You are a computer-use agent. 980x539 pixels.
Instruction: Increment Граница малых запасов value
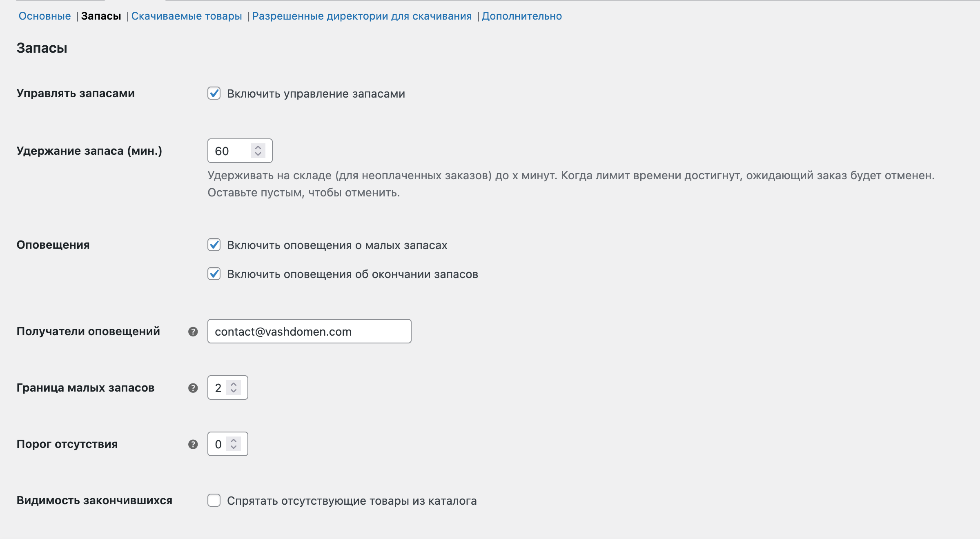(x=234, y=384)
